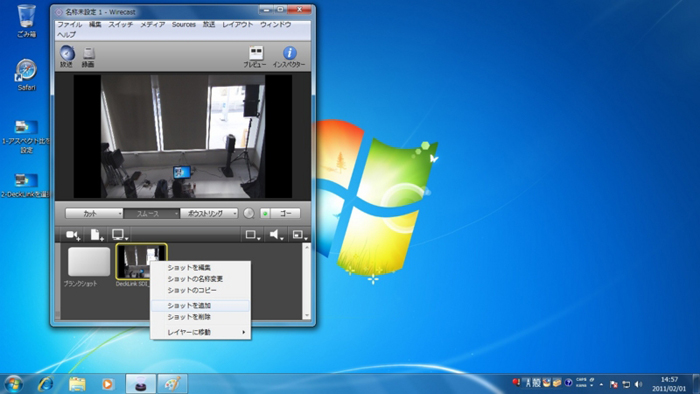The height and width of the screenshot is (394, 700).
Task: Click the ゴー button
Action: pos(285,213)
